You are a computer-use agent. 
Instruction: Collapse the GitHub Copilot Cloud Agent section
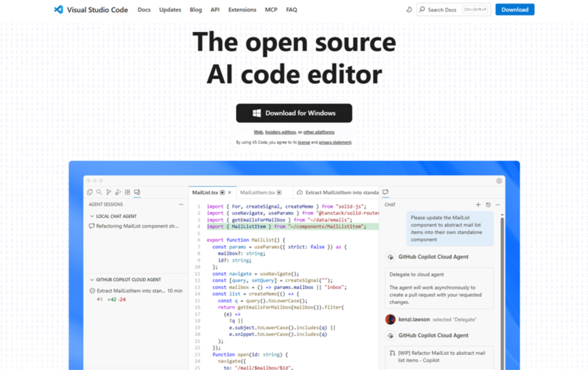pyautogui.click(x=92, y=280)
